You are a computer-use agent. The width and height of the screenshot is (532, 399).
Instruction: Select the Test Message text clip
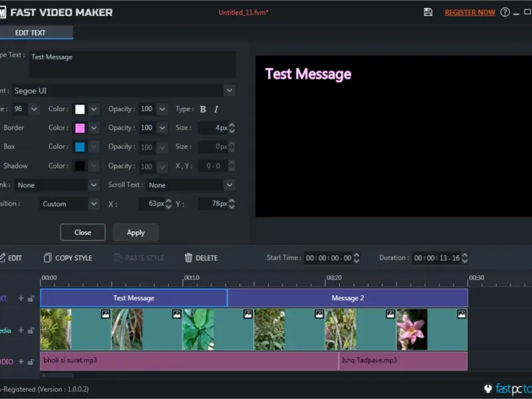point(134,298)
